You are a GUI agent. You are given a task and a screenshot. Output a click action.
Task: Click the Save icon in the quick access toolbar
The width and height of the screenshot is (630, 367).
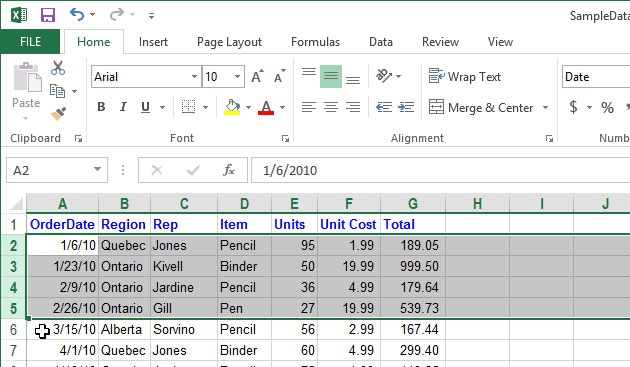pos(48,15)
